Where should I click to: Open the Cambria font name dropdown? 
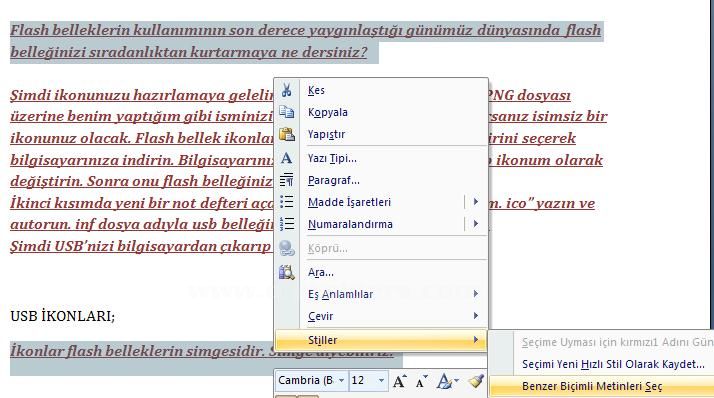[341, 380]
